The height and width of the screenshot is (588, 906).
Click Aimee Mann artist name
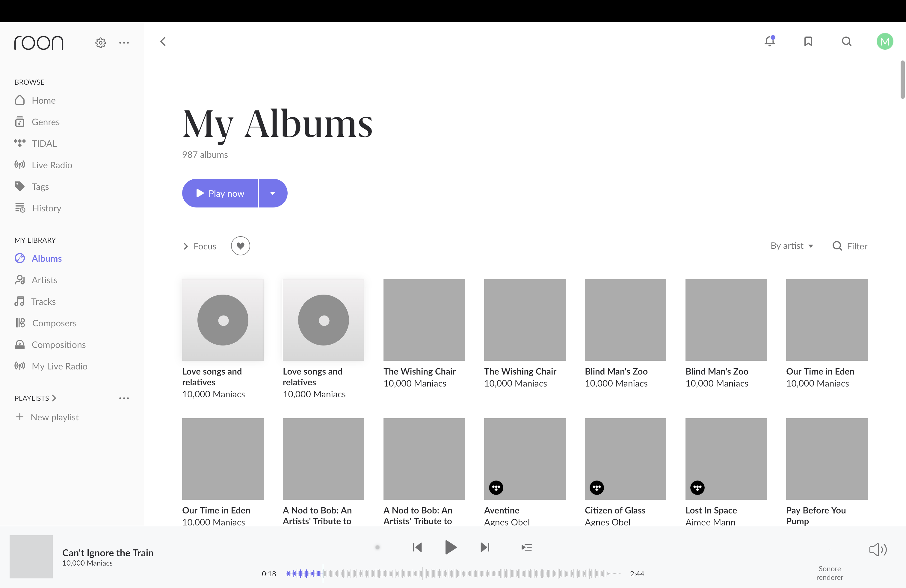pos(710,522)
